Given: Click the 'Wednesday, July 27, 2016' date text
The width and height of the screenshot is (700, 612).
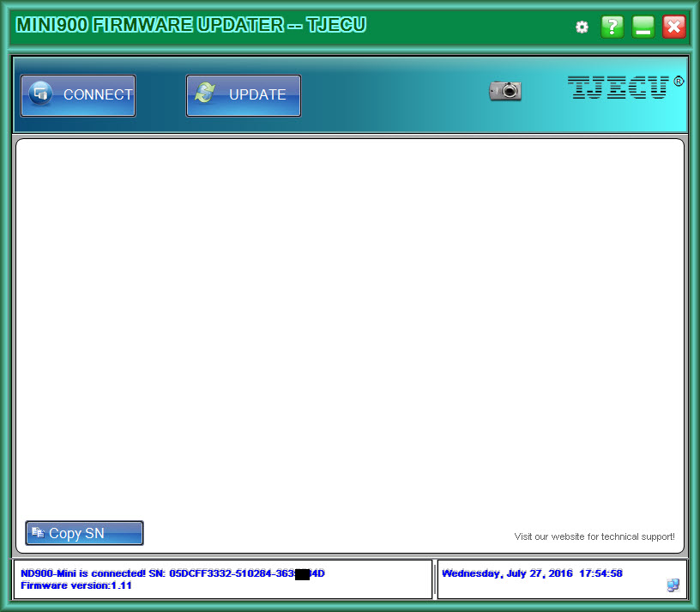Looking at the screenshot, I should [x=507, y=573].
